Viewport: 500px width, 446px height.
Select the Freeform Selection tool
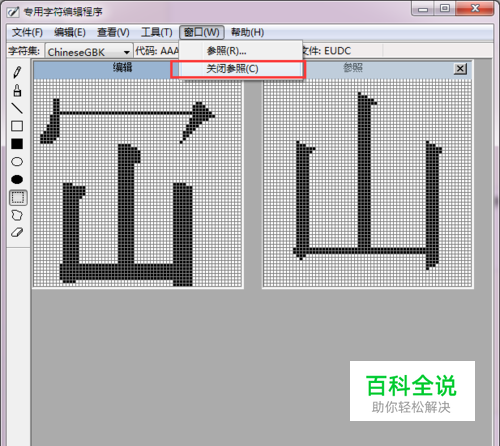click(x=17, y=215)
